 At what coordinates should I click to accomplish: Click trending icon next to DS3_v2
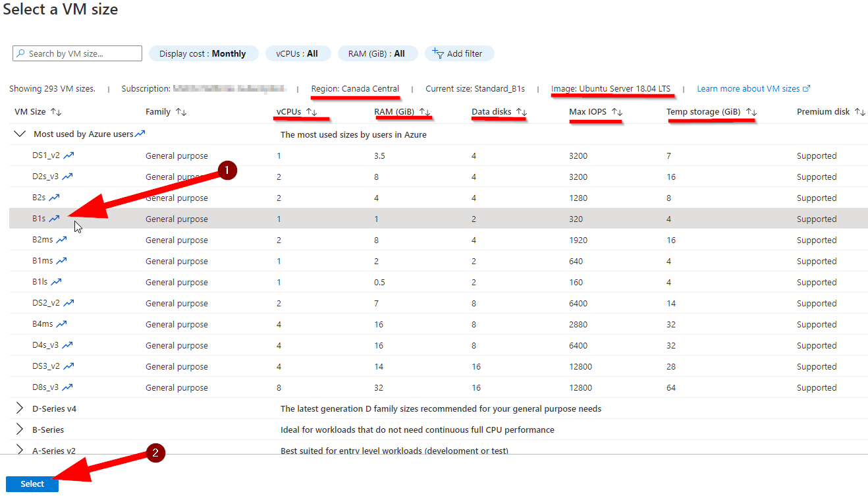[68, 366]
